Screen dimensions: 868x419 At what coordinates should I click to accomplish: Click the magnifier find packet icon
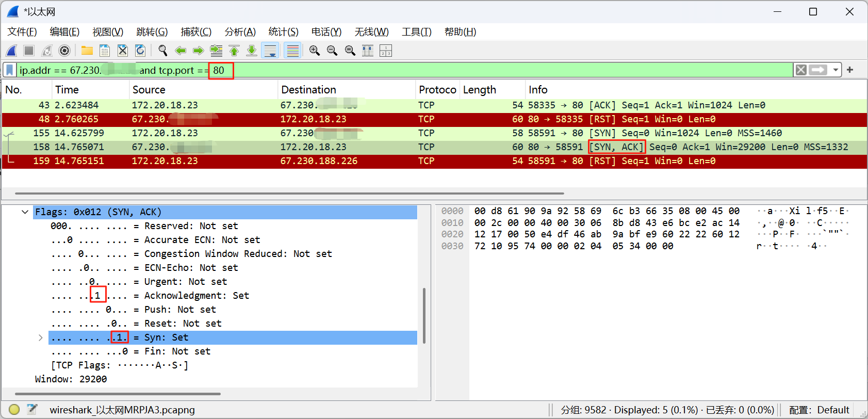click(163, 51)
